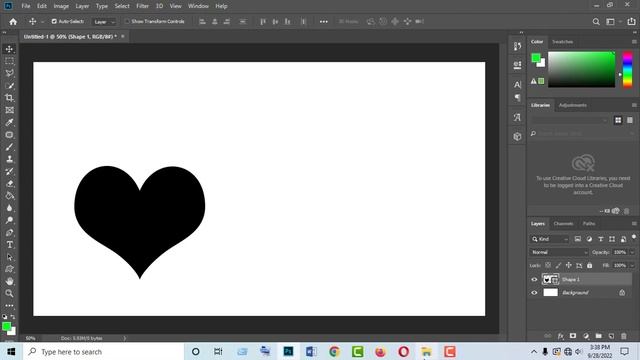640x360 pixels.
Task: Click the delete layer trash icon
Action: 624,336
